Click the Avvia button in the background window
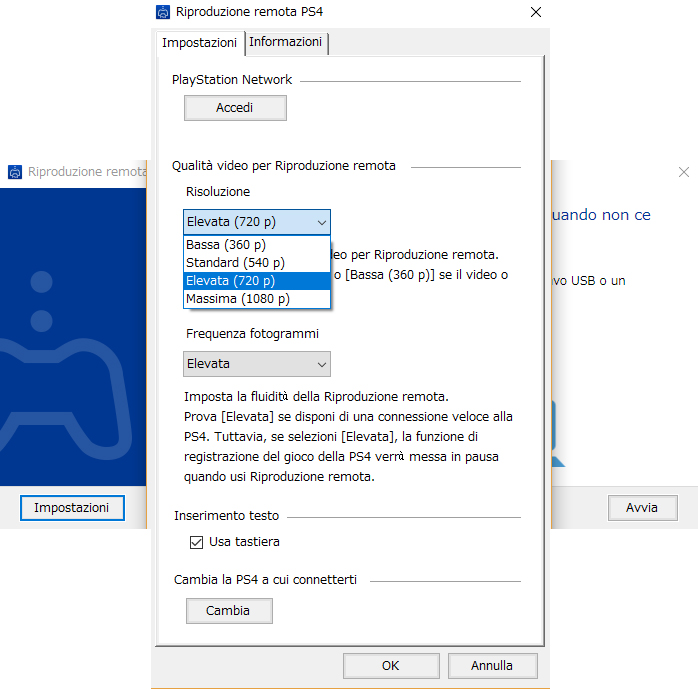The image size is (698, 689). tap(642, 508)
